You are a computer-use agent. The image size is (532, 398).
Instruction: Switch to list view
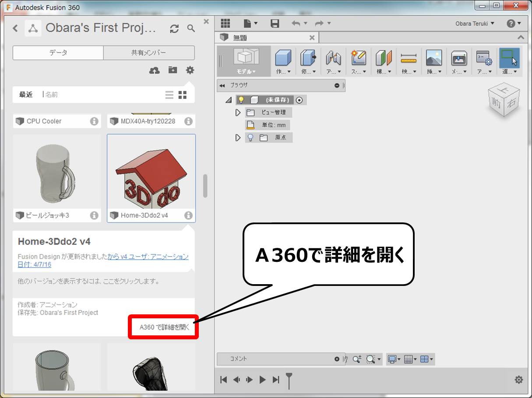click(x=169, y=95)
